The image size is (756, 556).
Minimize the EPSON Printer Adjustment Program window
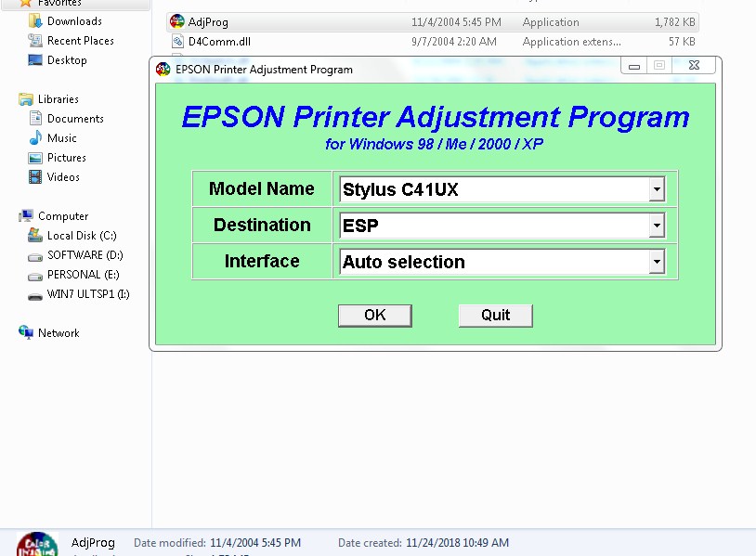pyautogui.click(x=634, y=66)
